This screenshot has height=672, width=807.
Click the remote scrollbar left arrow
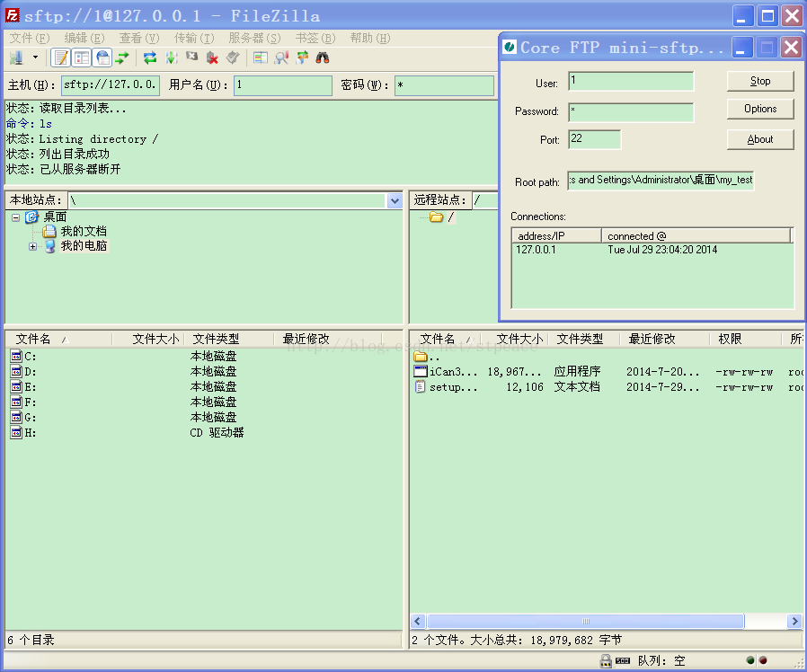(417, 621)
